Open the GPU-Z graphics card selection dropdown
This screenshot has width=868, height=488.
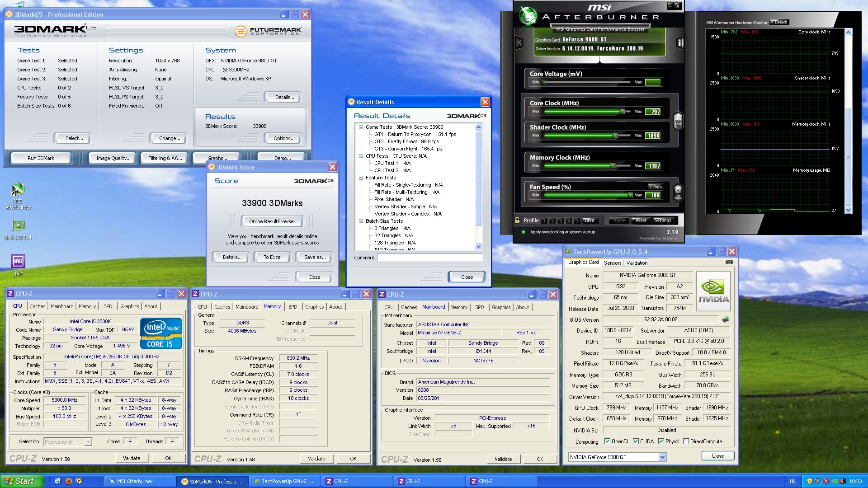(x=662, y=457)
